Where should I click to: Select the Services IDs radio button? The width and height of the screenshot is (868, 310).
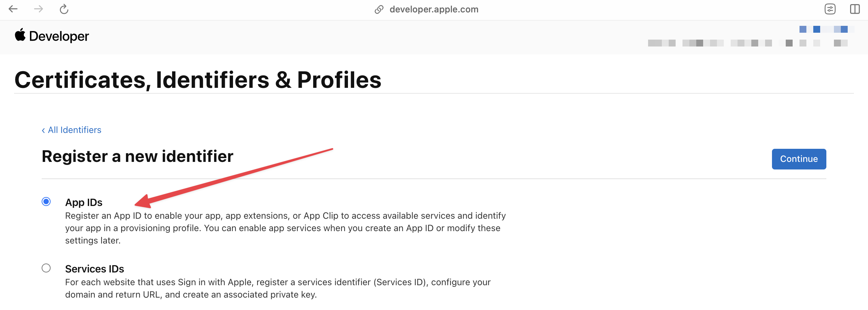click(46, 268)
